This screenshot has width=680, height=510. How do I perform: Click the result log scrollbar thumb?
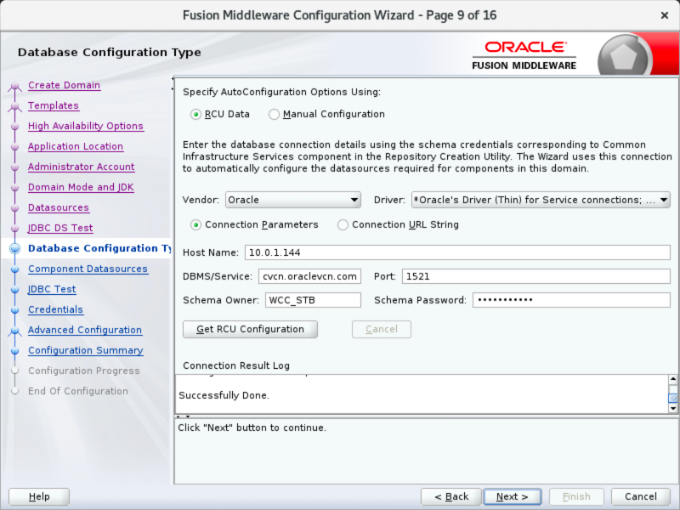click(673, 398)
